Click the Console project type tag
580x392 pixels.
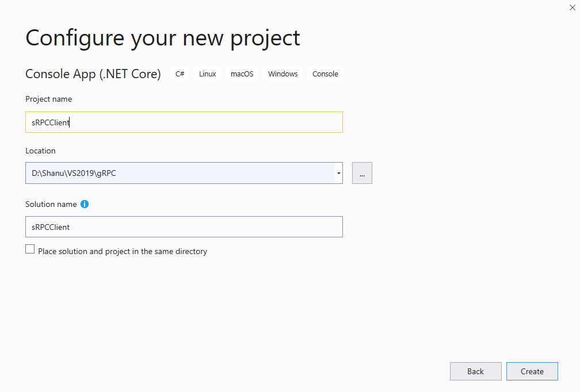(x=325, y=74)
